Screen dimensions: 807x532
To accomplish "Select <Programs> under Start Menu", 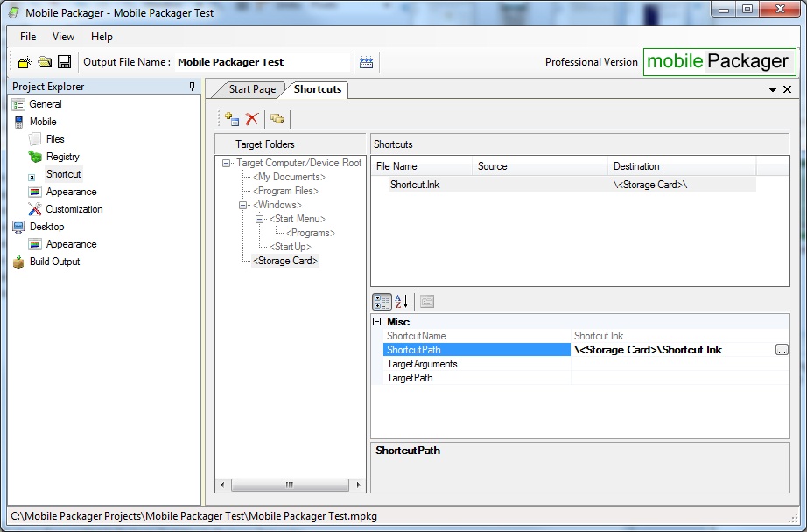I will click(311, 233).
